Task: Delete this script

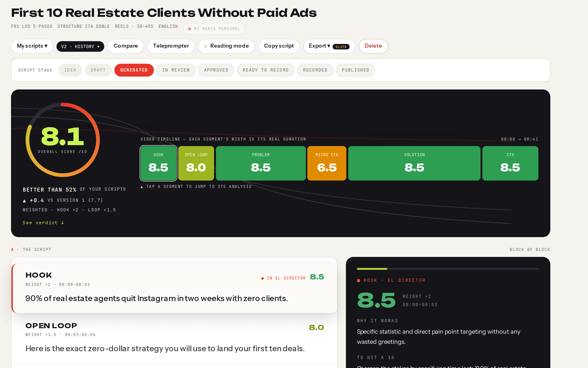Action: pos(373,46)
